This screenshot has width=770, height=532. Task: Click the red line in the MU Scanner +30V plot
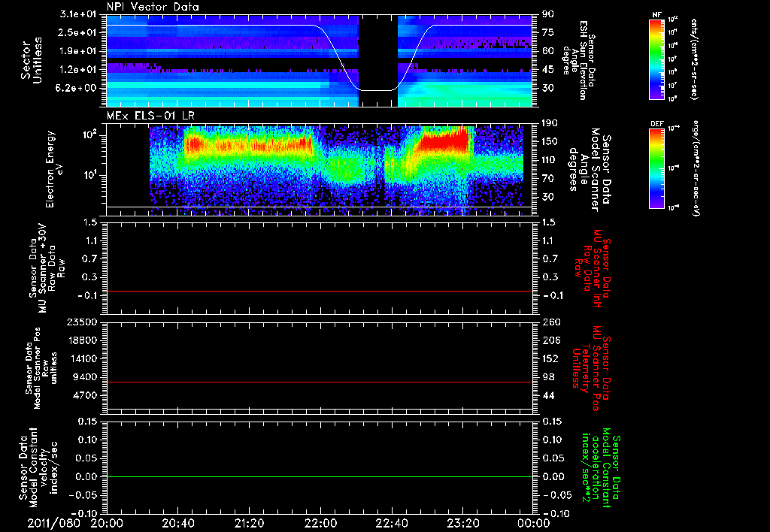320,291
